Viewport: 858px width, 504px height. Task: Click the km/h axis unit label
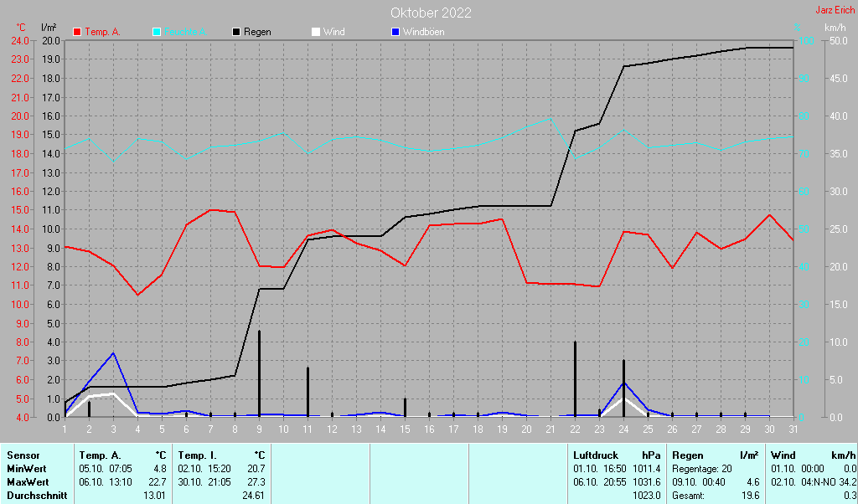pyautogui.click(x=835, y=28)
